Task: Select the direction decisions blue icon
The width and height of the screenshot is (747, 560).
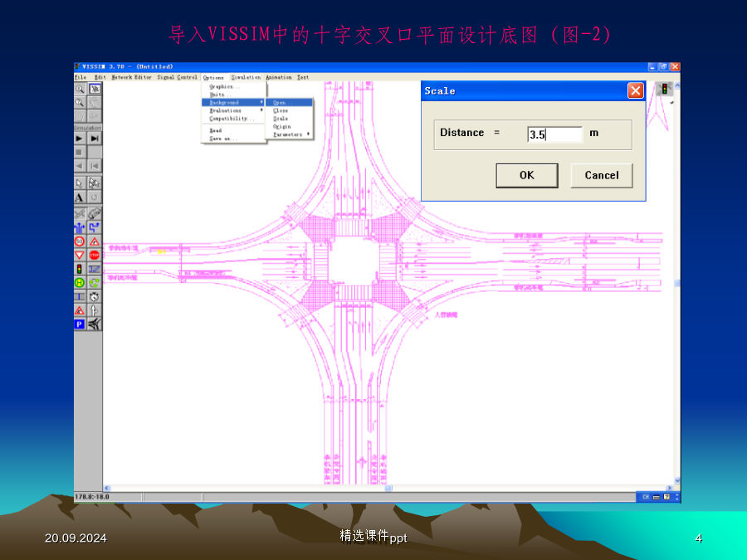Action: coord(95,227)
